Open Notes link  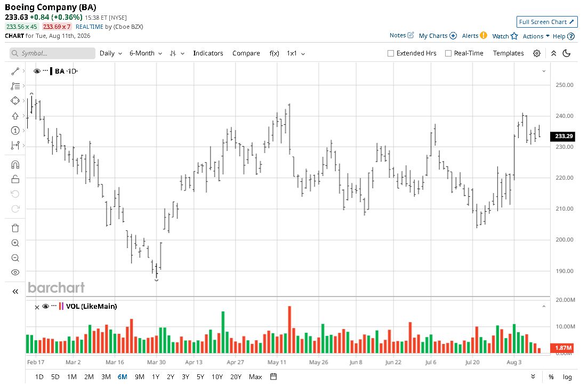[401, 35]
